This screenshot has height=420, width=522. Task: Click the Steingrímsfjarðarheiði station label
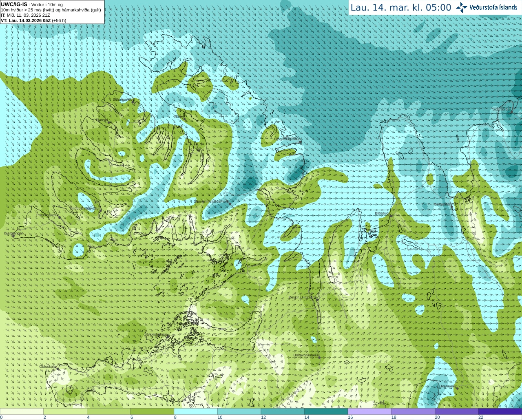[x=211, y=201]
